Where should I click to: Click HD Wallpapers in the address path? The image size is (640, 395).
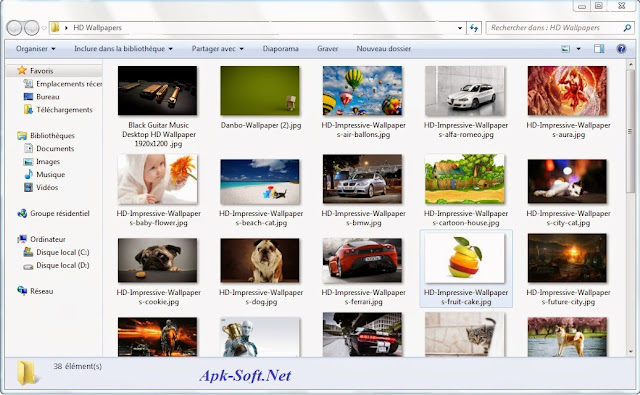click(98, 28)
